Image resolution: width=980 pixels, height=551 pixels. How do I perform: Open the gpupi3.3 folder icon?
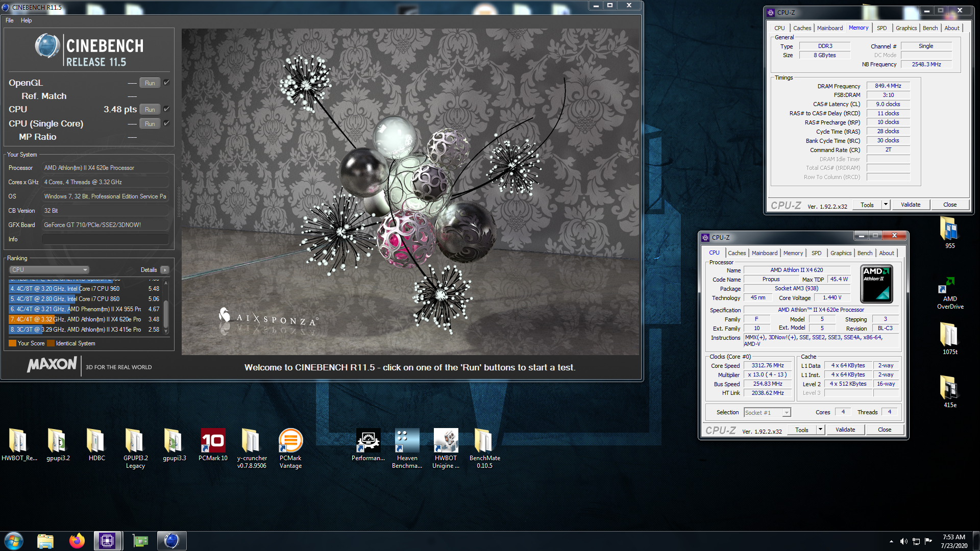(174, 445)
